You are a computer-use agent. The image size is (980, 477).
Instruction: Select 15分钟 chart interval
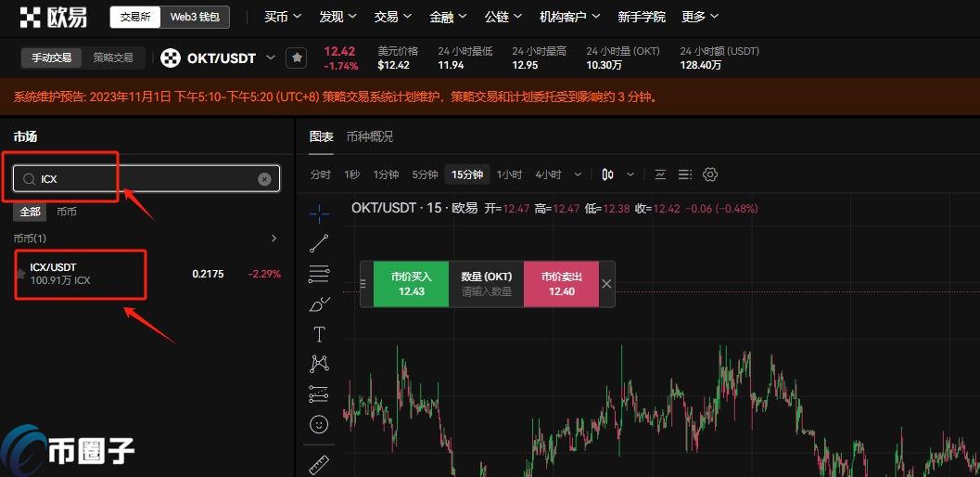pos(467,174)
